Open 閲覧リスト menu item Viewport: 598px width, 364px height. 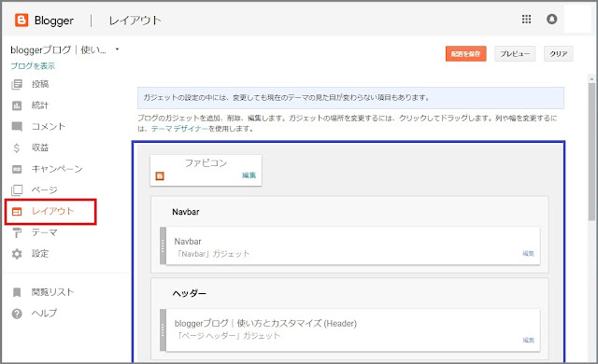52,292
